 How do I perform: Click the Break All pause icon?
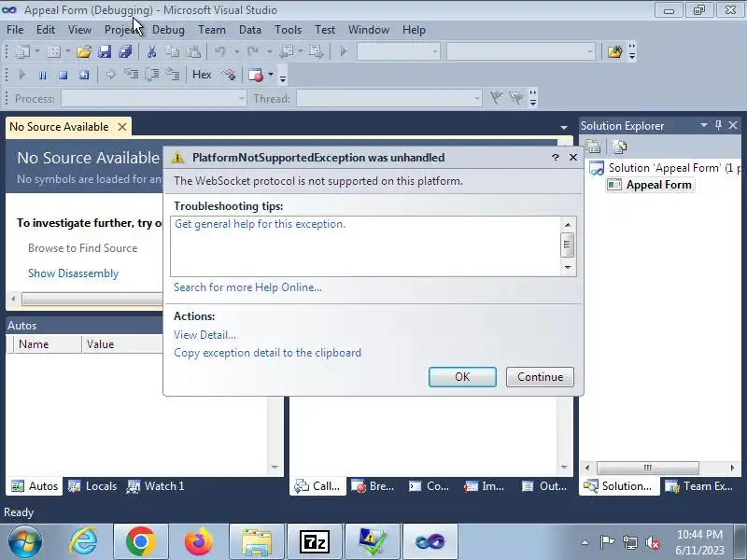42,75
